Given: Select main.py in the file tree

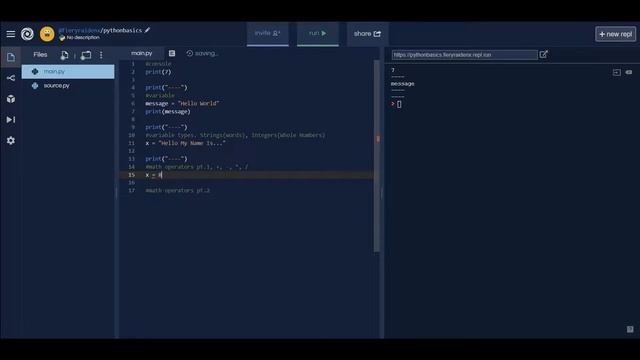Looking at the screenshot, I should pyautogui.click(x=68, y=71).
